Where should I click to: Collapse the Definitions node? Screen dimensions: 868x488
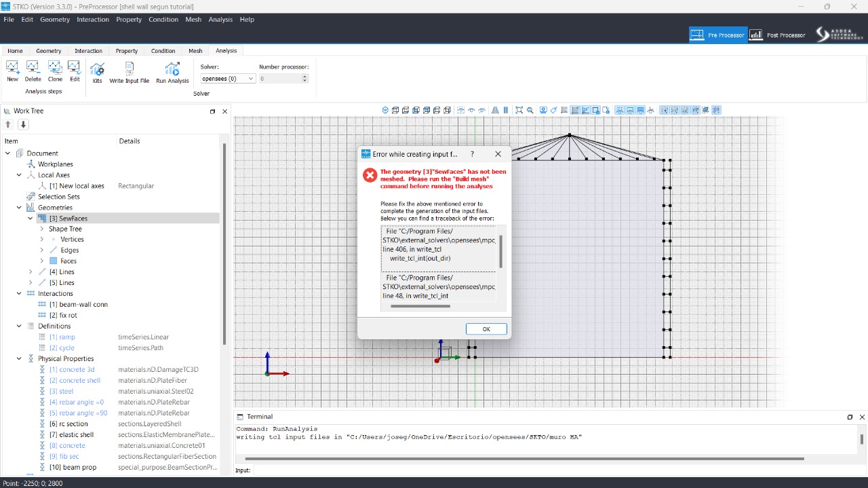[x=20, y=326]
